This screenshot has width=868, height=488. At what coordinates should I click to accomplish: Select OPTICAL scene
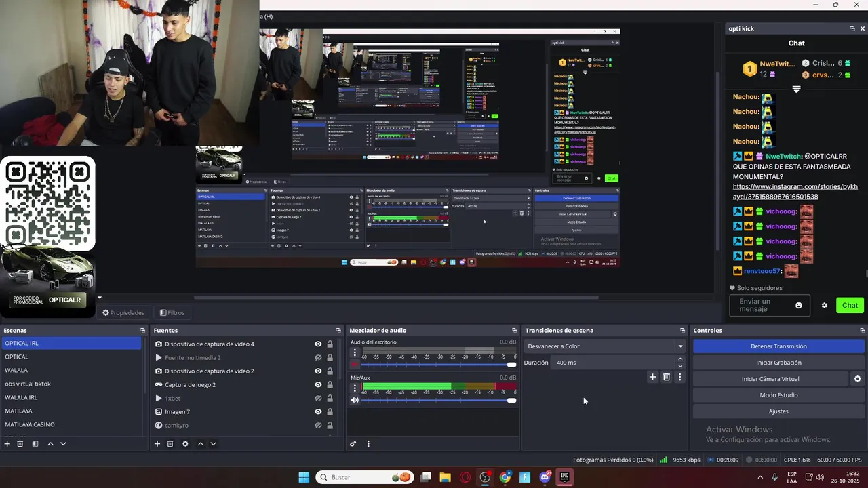point(71,357)
